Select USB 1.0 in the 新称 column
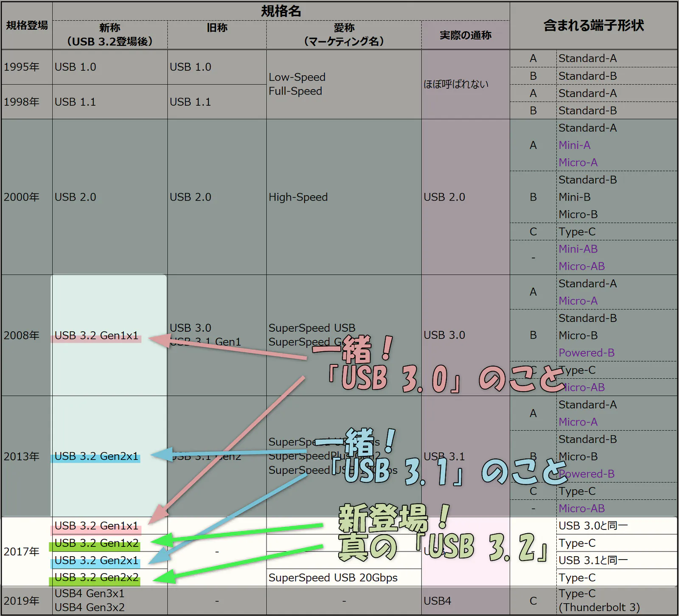This screenshot has width=679, height=616. (x=76, y=67)
